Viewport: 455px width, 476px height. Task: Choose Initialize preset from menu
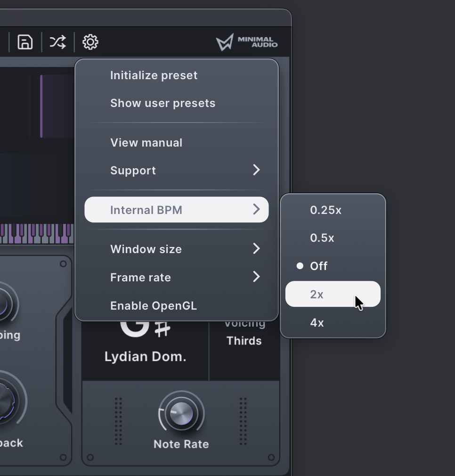tap(154, 75)
